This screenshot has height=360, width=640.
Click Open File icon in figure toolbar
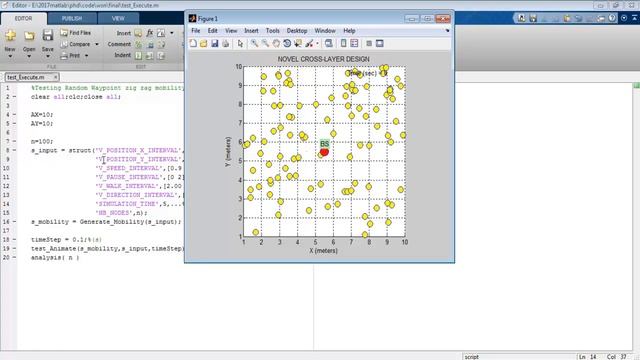tap(204, 44)
